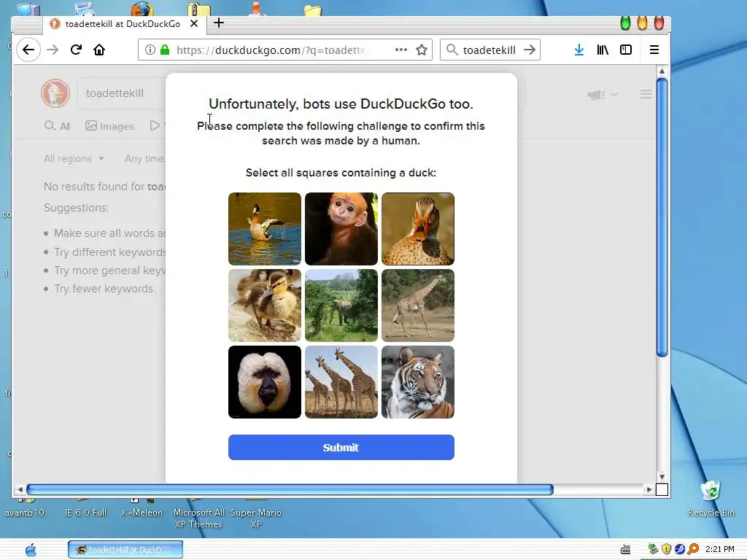Image resolution: width=747 pixels, height=560 pixels.
Task: Click the green window control button
Action: tap(625, 23)
